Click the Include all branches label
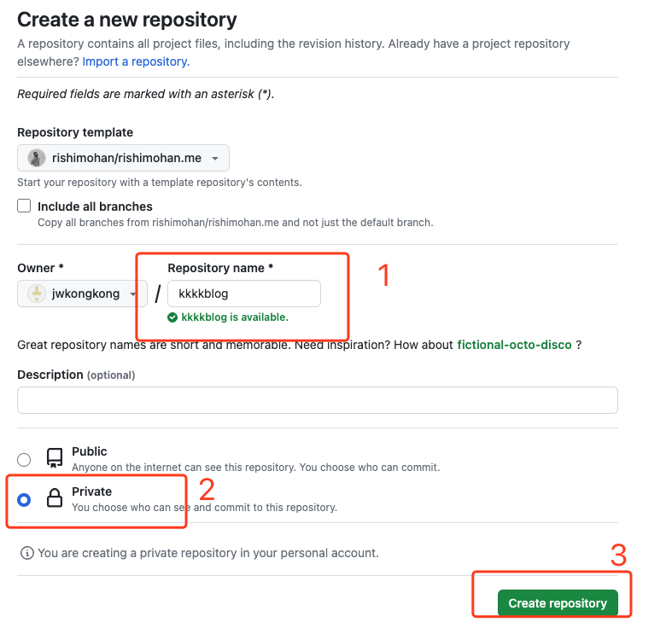This screenshot has height=622, width=672. point(95,206)
